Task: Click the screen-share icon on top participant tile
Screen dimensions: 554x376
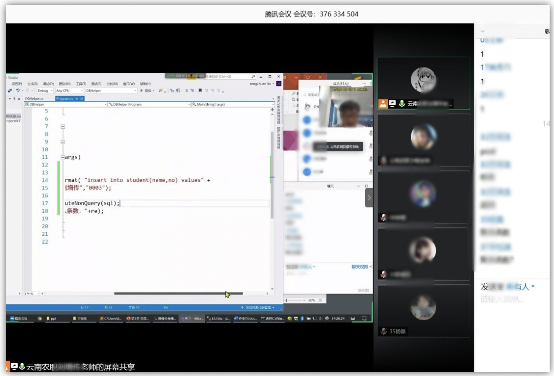Action: 393,104
